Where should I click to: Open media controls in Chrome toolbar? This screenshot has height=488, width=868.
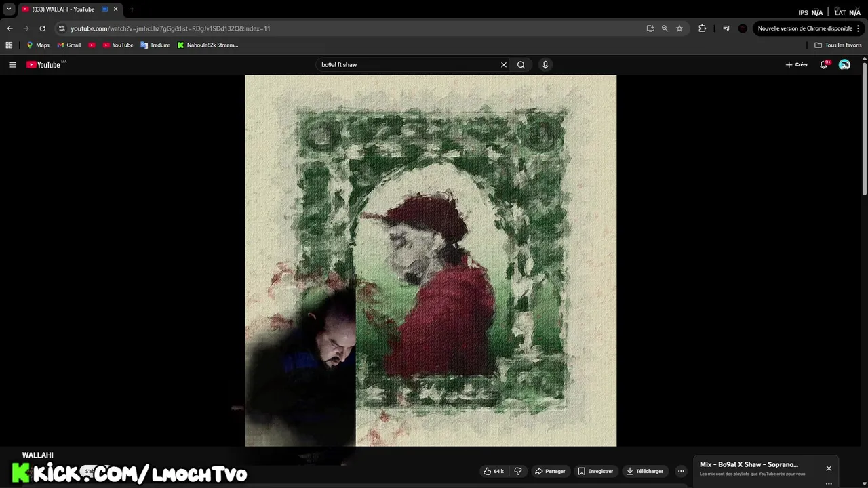tap(726, 28)
